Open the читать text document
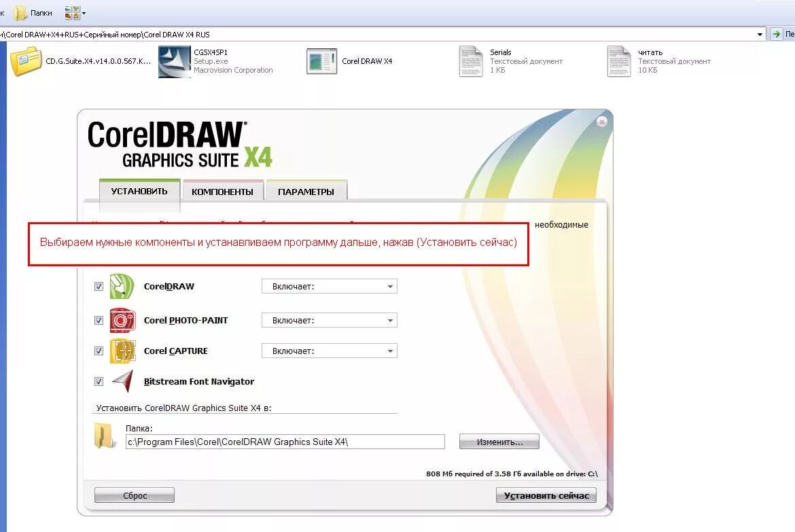The width and height of the screenshot is (795, 532). tap(619, 61)
